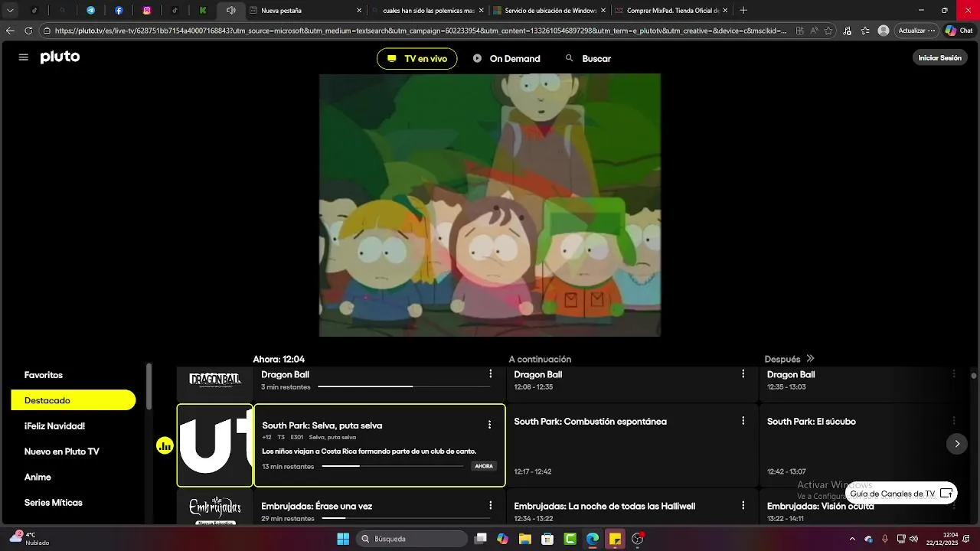
Task: Click the Embrujadas channel logo
Action: (x=215, y=510)
